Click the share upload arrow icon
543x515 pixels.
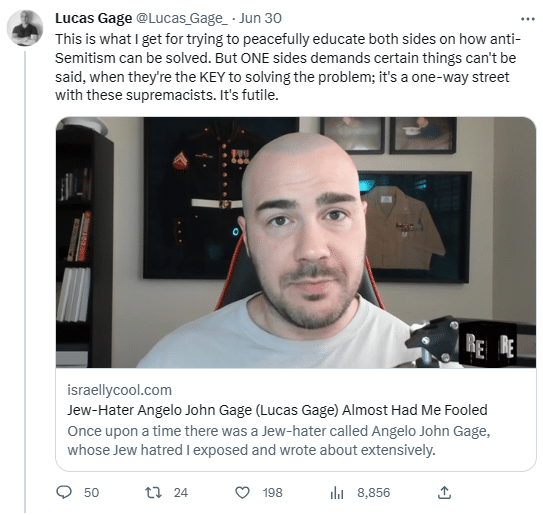(444, 492)
